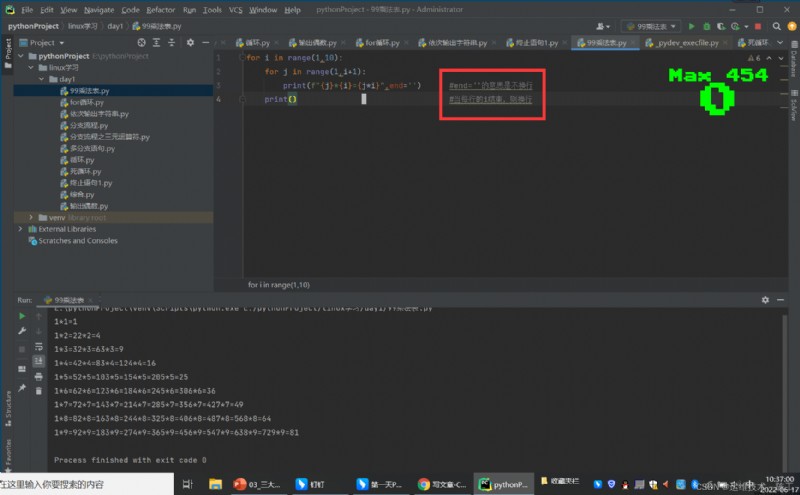
Task: Toggle the Project tool window side tab
Action: tap(8, 53)
